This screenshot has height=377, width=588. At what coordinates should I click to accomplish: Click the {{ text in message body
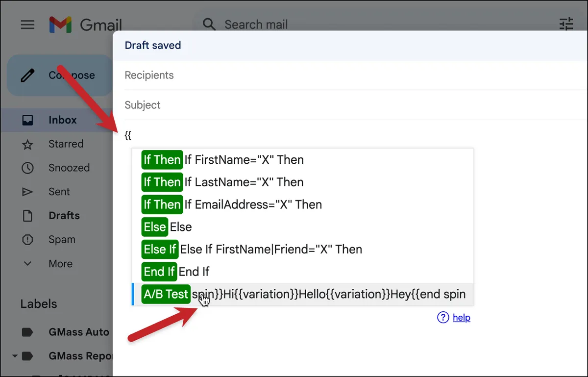click(x=128, y=135)
